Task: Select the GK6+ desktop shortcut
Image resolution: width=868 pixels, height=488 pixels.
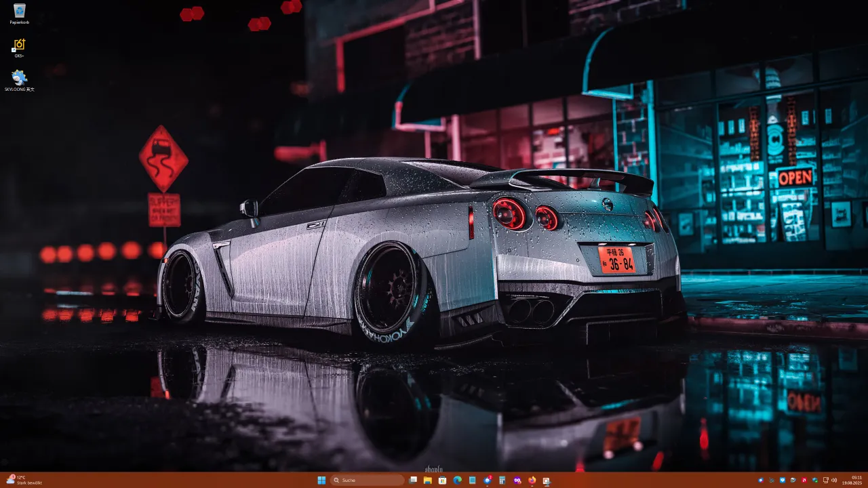Action: 20,46
